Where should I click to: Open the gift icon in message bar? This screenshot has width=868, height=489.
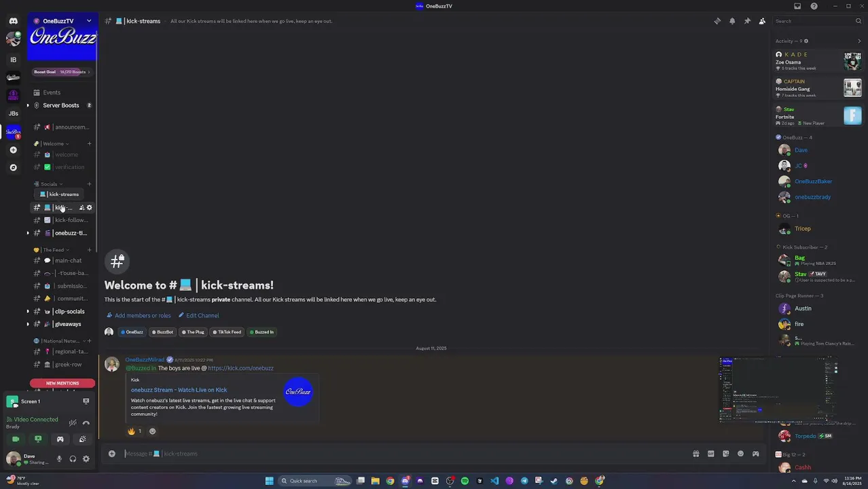695,454
